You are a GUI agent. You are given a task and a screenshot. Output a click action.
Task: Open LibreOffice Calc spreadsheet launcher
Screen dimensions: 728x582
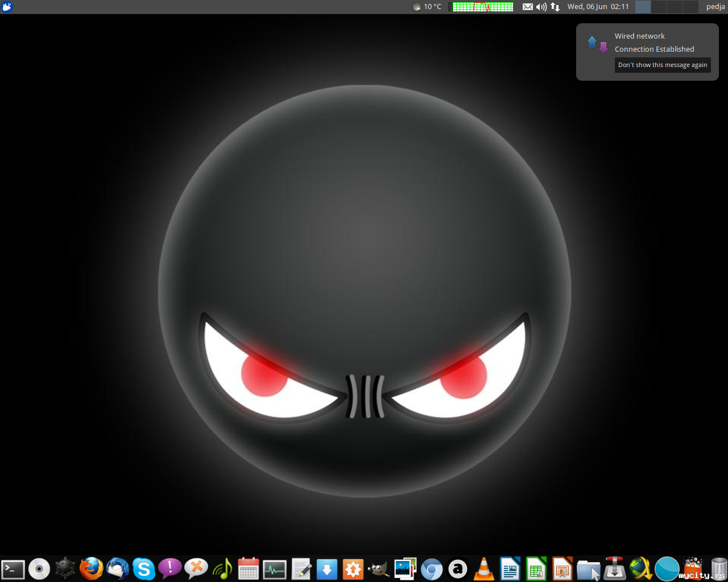pyautogui.click(x=536, y=568)
